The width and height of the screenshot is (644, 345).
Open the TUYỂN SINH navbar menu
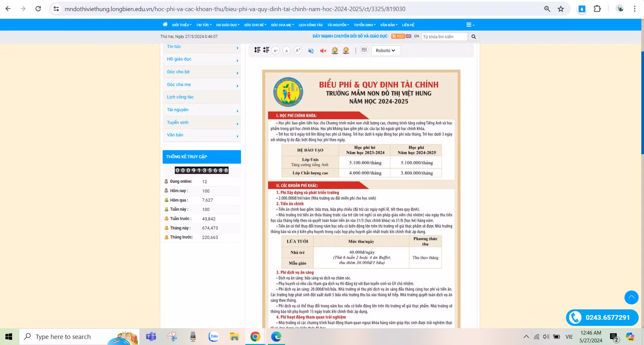tap(365, 25)
